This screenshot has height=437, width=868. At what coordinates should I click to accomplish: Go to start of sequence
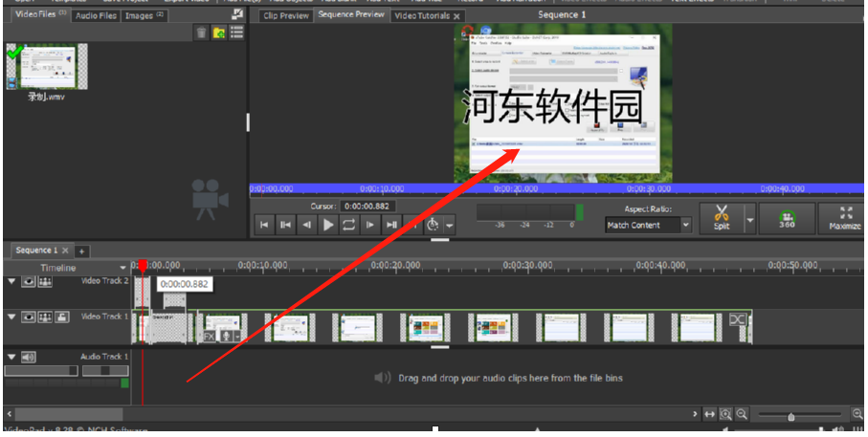[264, 225]
